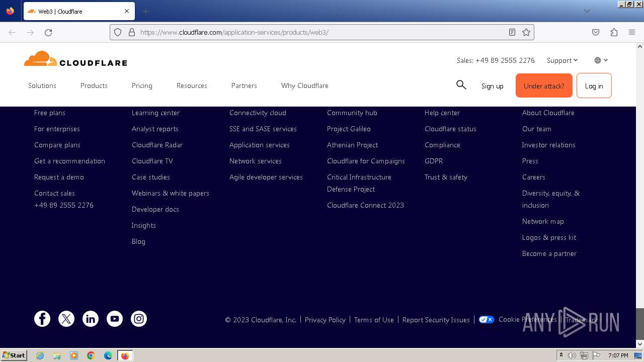
Task: Open site search magnifier icon
Action: [x=461, y=85]
